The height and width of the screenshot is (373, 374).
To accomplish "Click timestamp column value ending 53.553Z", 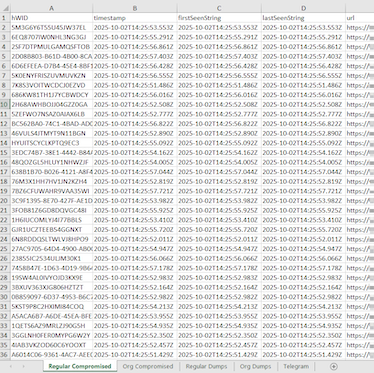I will coord(135,27).
